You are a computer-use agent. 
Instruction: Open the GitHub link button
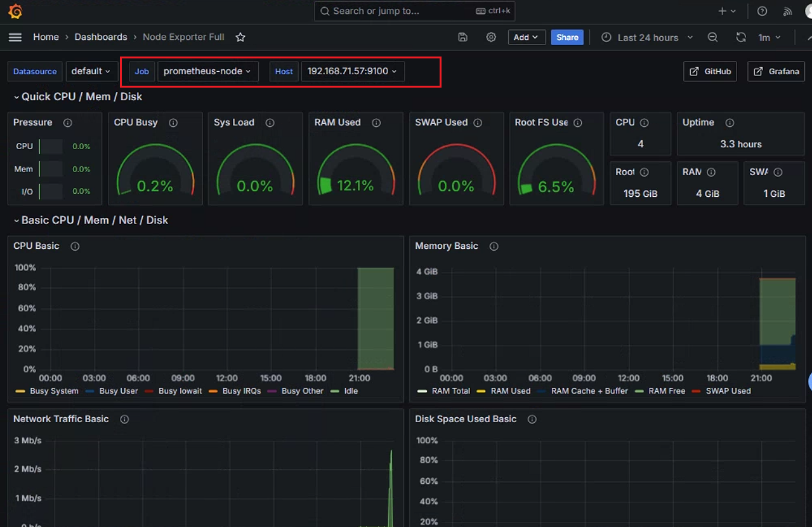[x=710, y=71]
